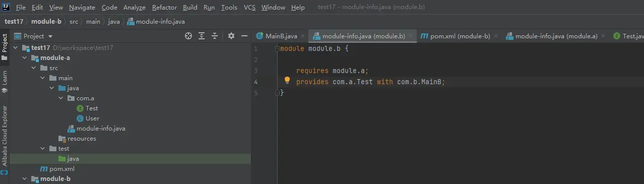Click the yellow lightbulb intention icon
The width and height of the screenshot is (644, 184).
coord(287,81)
